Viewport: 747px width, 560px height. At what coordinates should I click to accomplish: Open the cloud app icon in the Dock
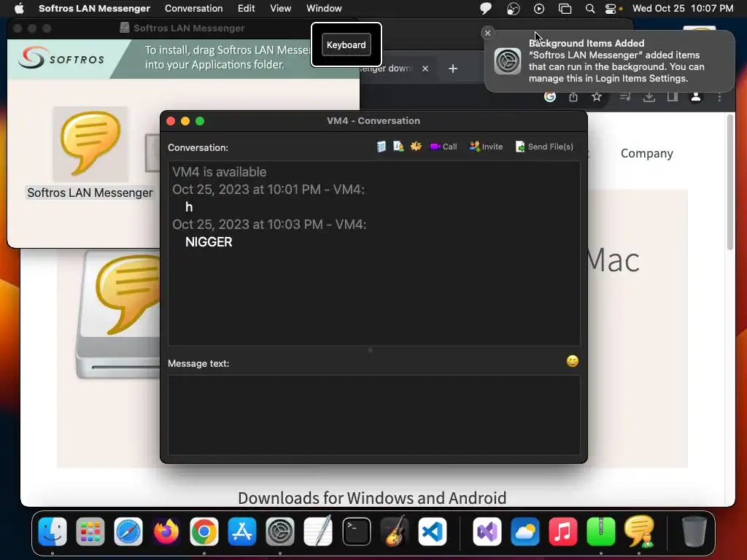pos(525,531)
